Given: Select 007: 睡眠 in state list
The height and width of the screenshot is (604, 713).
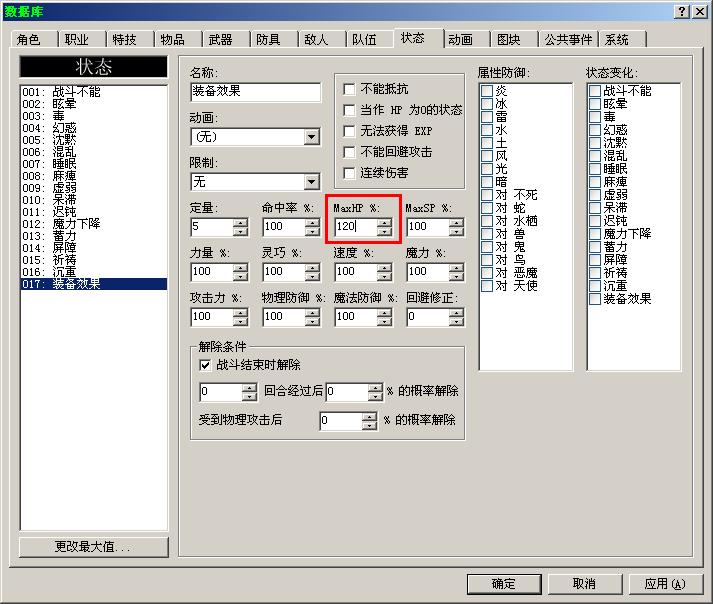Looking at the screenshot, I should pyautogui.click(x=94, y=164).
